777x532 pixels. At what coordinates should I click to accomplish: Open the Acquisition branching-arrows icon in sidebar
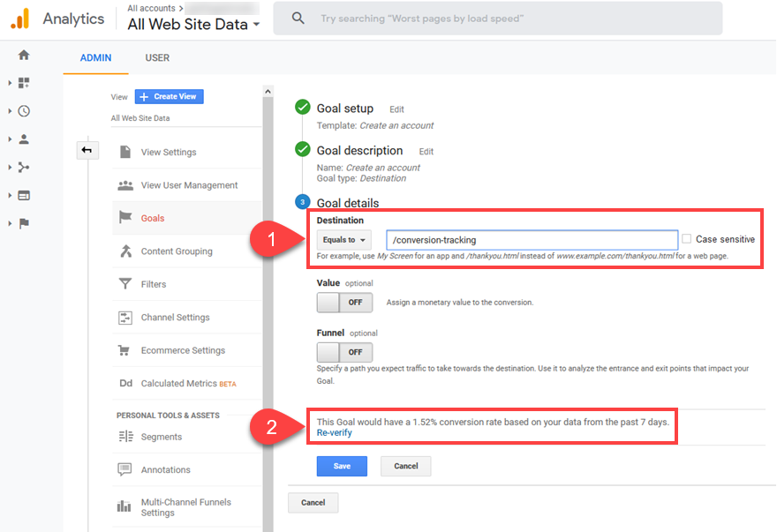[x=24, y=168]
